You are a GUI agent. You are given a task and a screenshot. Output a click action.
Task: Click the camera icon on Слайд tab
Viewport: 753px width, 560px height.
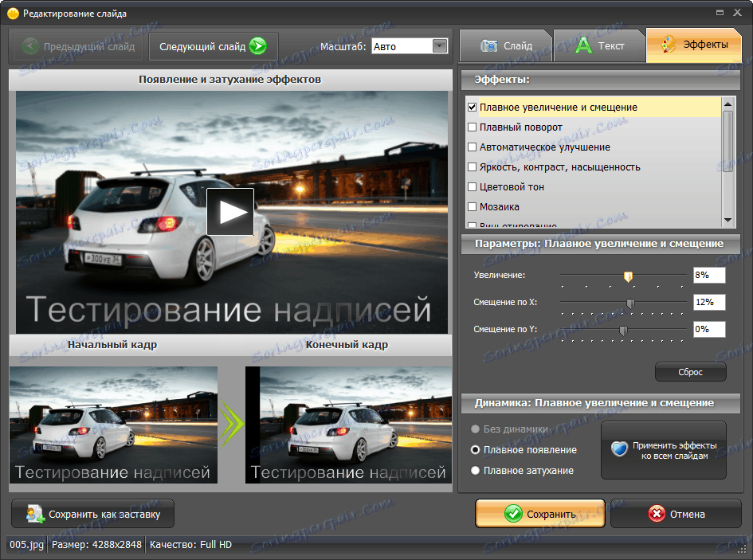point(488,45)
